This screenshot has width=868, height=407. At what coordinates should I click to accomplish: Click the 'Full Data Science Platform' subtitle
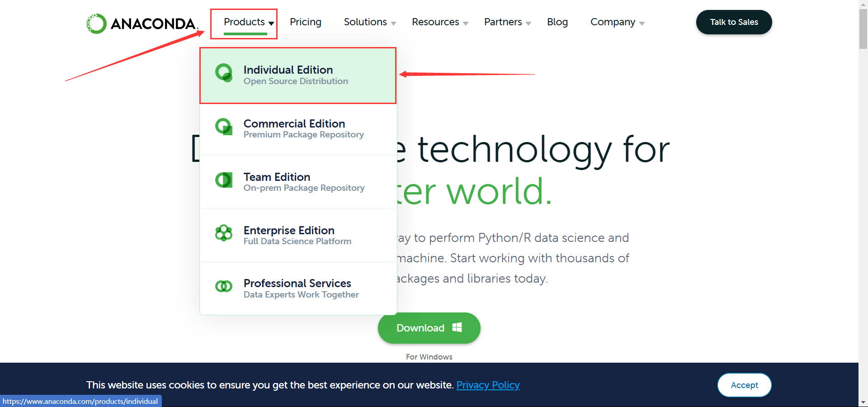297,241
